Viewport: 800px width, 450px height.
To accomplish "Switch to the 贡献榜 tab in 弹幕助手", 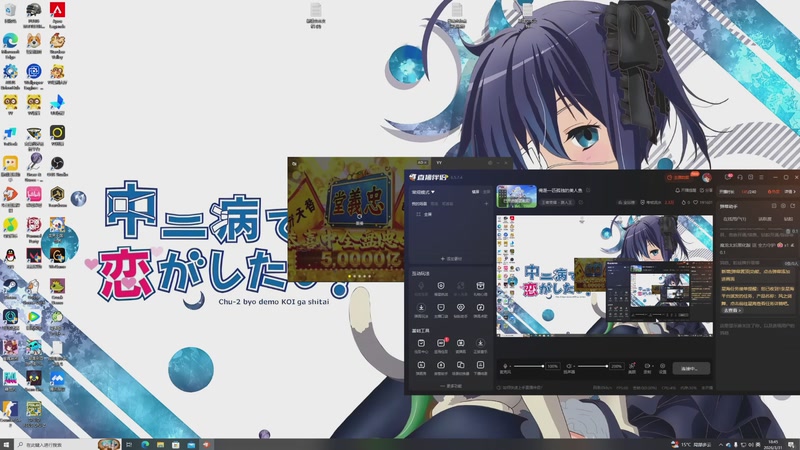I will pyautogui.click(x=765, y=219).
